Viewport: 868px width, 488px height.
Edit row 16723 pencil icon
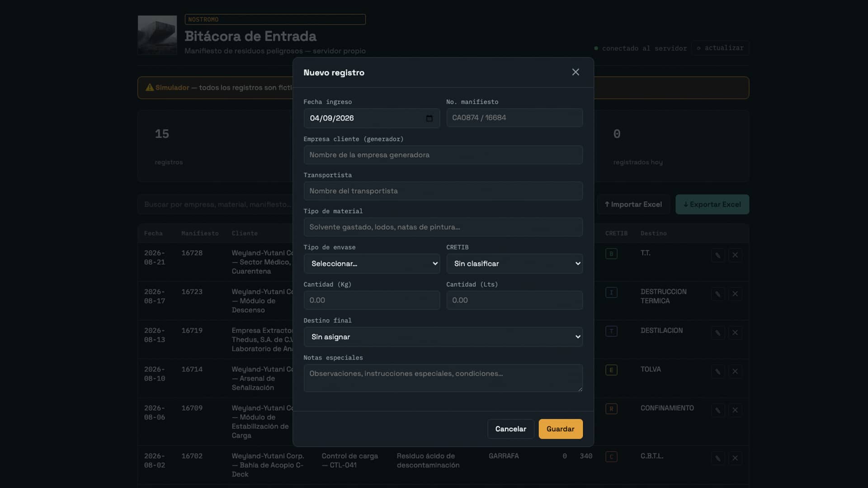[717, 294]
